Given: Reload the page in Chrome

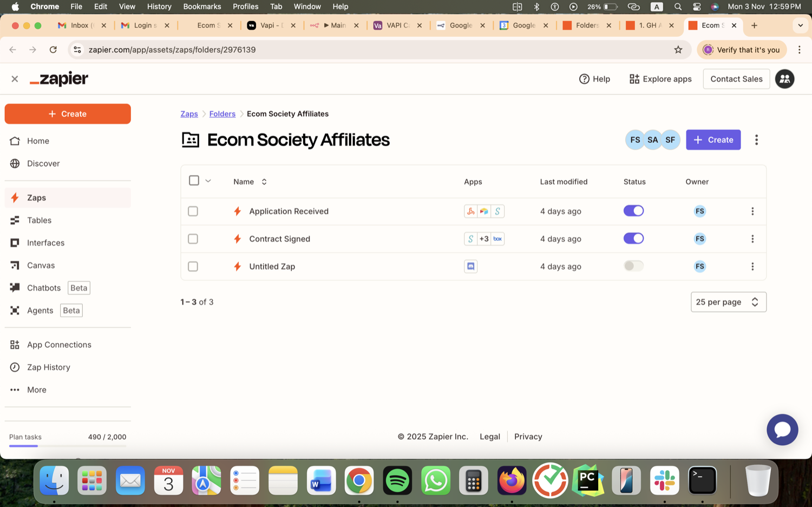Looking at the screenshot, I should [x=53, y=50].
